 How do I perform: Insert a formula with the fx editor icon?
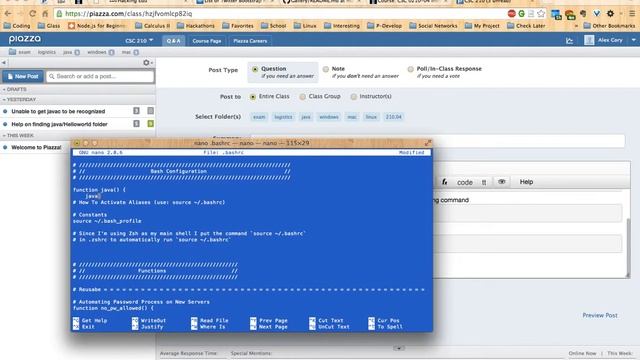pyautogui.click(x=445, y=182)
